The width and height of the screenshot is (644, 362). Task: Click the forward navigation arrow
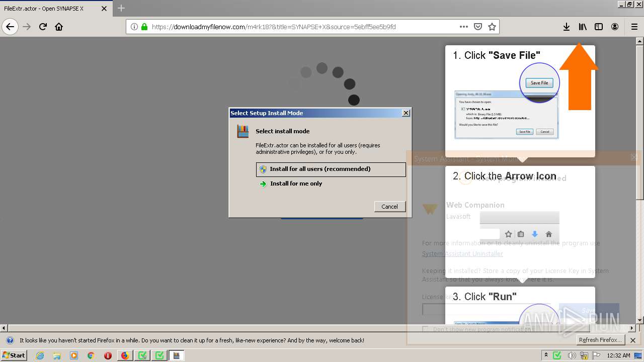point(27,27)
